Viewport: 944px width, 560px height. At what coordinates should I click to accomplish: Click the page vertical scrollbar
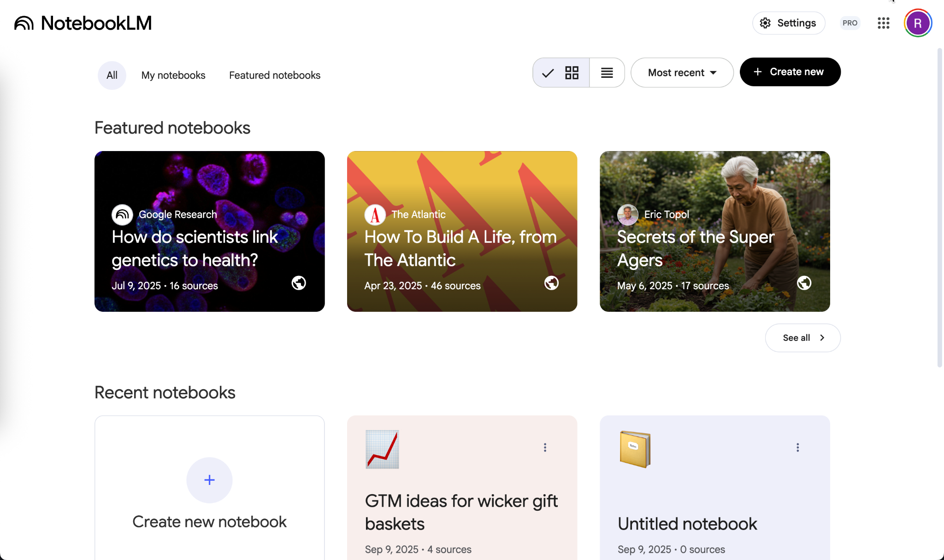(939, 207)
